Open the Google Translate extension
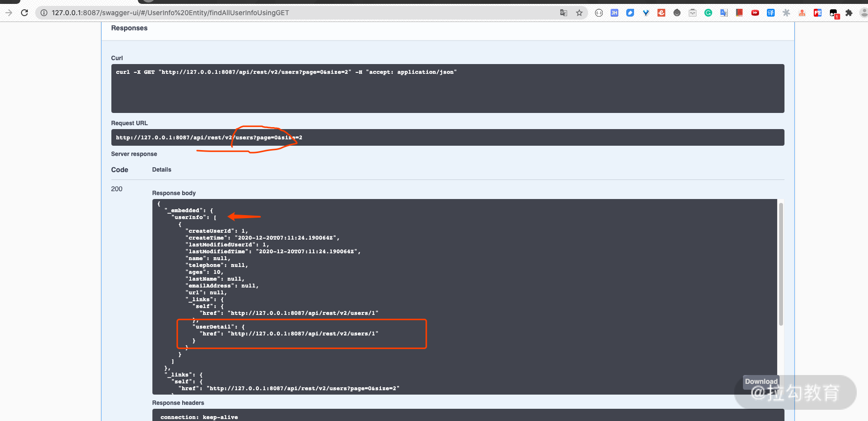Viewport: 868px width, 421px height. point(724,13)
